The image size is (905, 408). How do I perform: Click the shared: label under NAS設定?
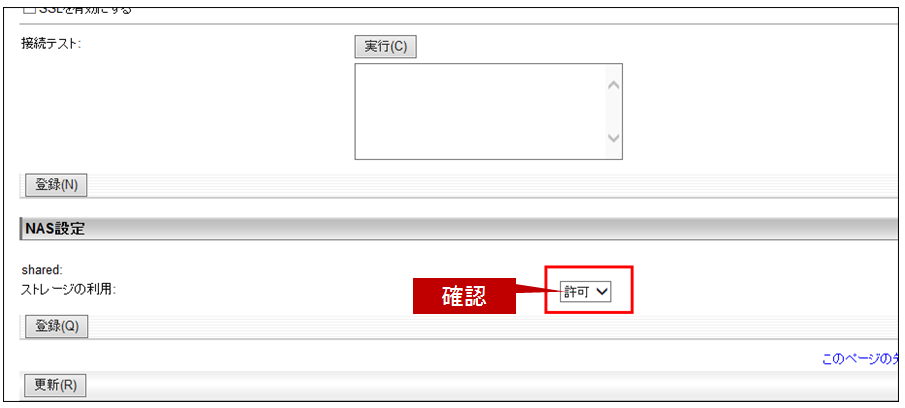pos(42,269)
